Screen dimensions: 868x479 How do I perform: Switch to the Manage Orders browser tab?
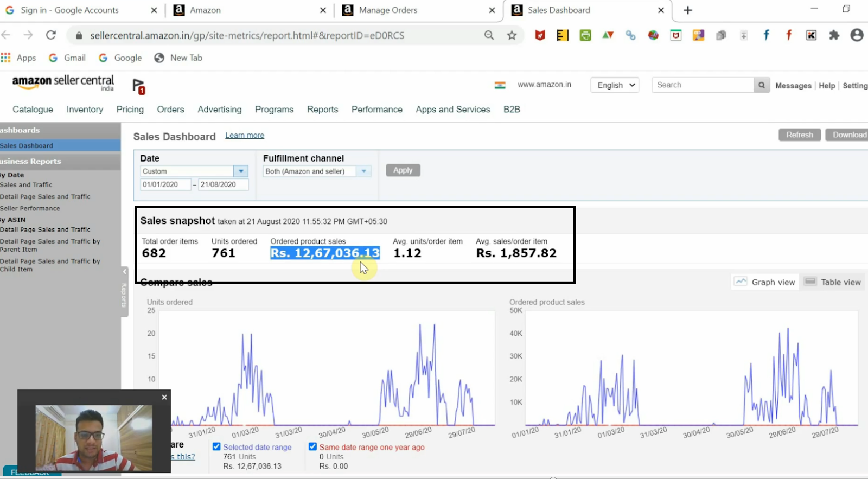419,10
